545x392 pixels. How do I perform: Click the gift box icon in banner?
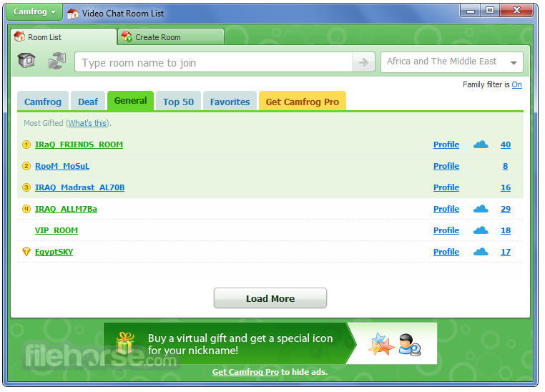click(125, 343)
